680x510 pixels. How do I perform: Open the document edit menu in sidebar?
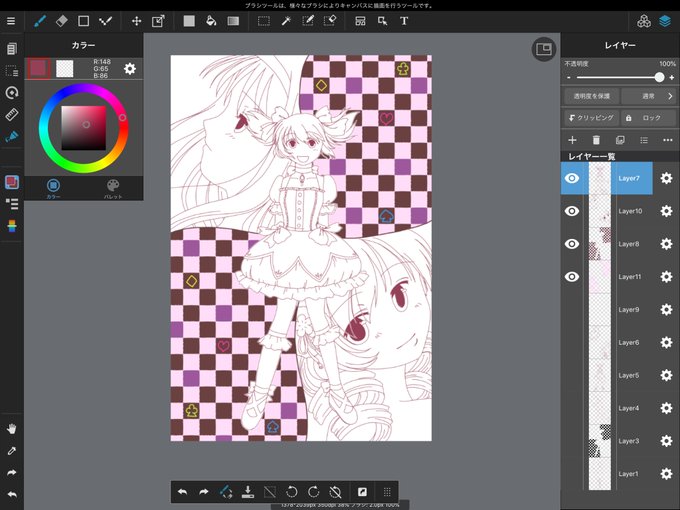(x=12, y=49)
